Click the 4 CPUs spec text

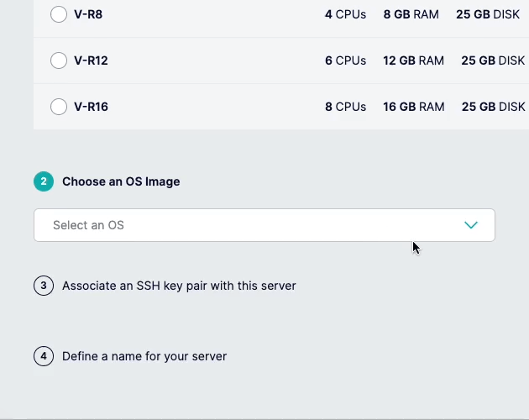point(345,14)
